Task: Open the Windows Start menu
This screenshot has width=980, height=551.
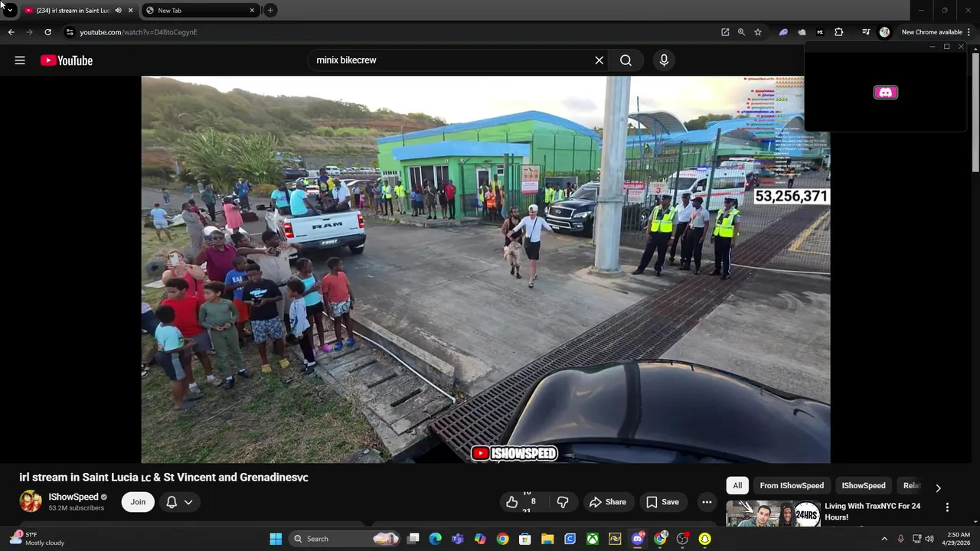Action: [276, 539]
